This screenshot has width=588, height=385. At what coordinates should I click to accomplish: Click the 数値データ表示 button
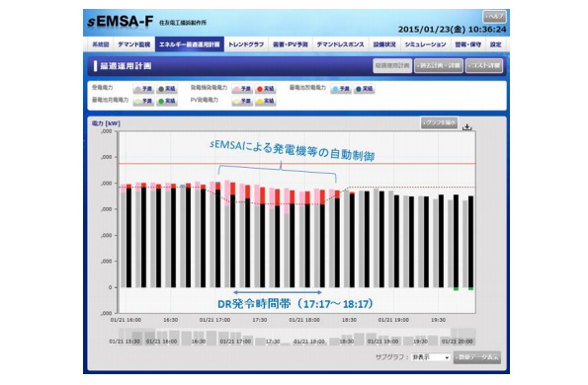pyautogui.click(x=477, y=357)
